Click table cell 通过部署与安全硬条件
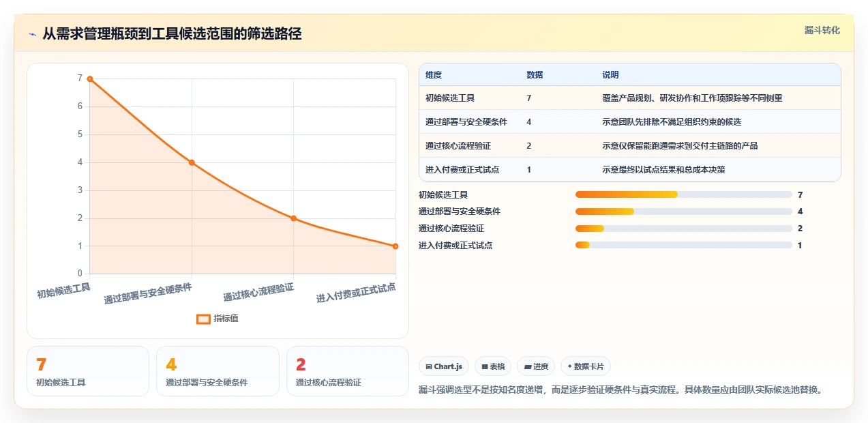Screen dimensions: 868x423 pos(466,122)
